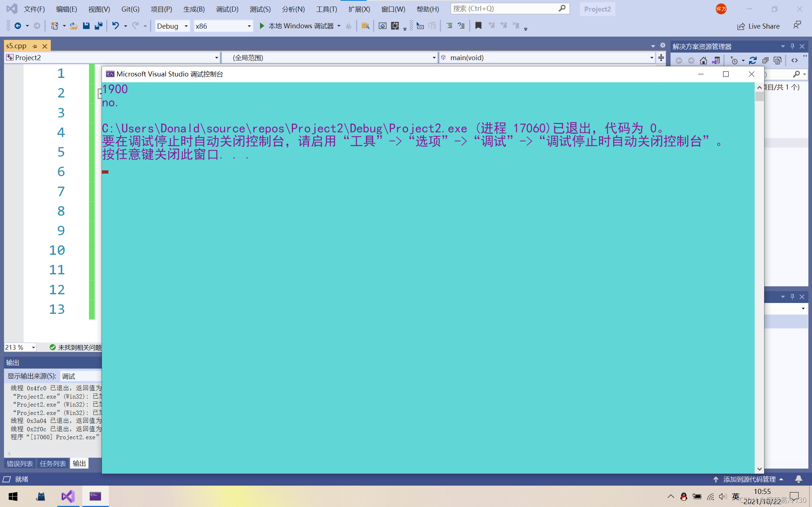The width and height of the screenshot is (812, 507).
Task: Open the 工具(T) menu
Action: [x=326, y=9]
